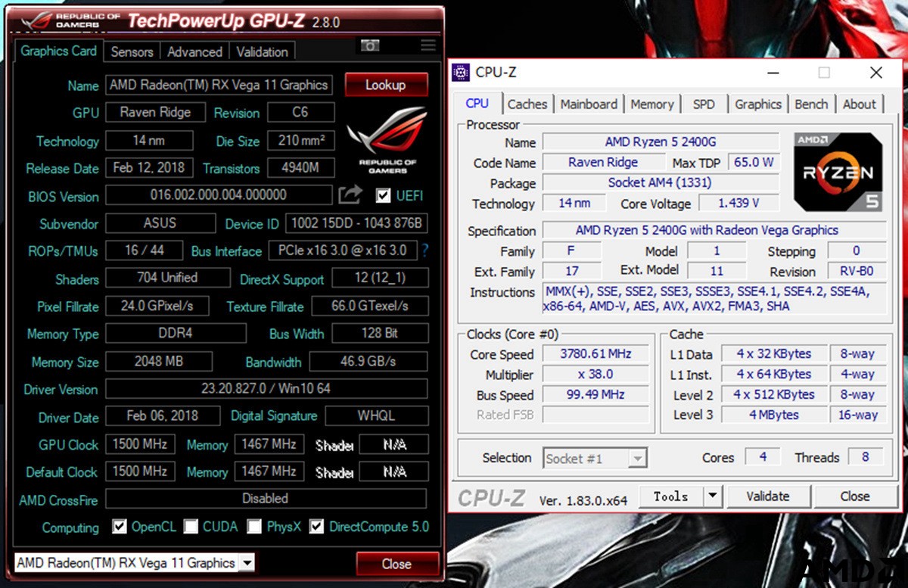The image size is (908, 588).
Task: Toggle the OpenCL checkbox
Action: pyautogui.click(x=119, y=527)
